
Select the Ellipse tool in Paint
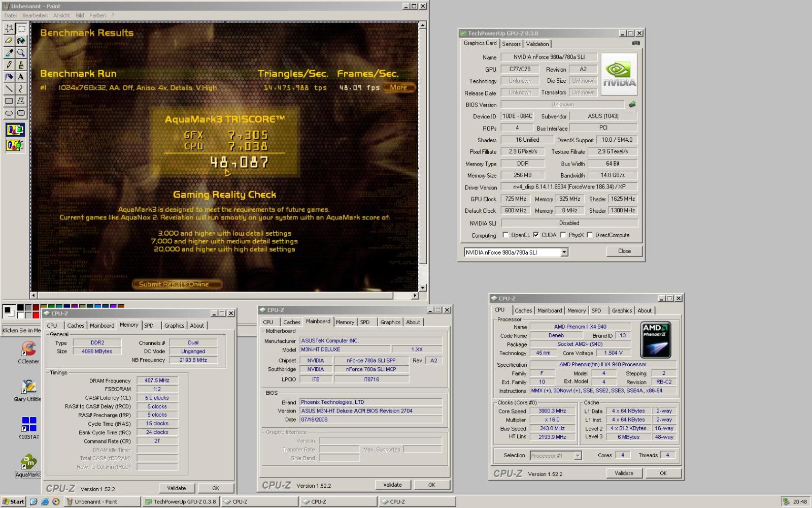point(9,113)
